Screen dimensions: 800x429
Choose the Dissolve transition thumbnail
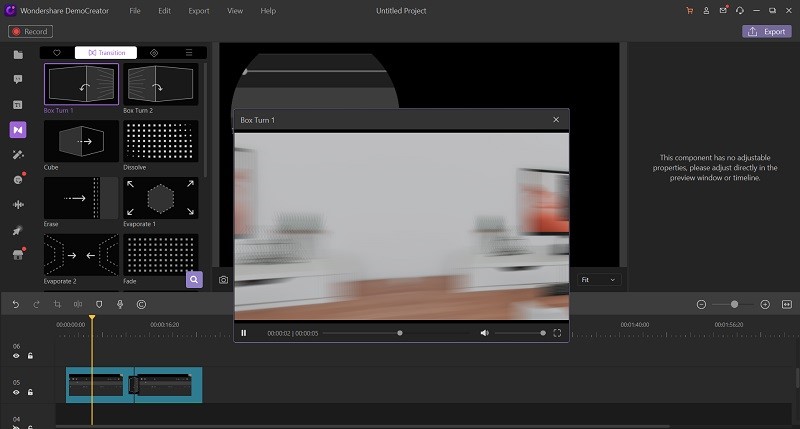click(x=161, y=141)
